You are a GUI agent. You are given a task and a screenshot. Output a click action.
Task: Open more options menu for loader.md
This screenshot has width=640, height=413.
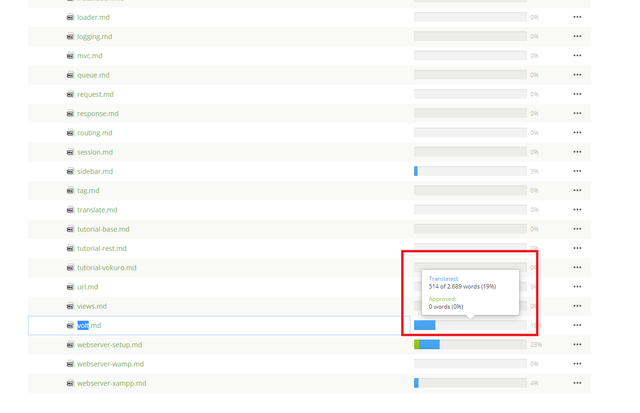(x=577, y=17)
